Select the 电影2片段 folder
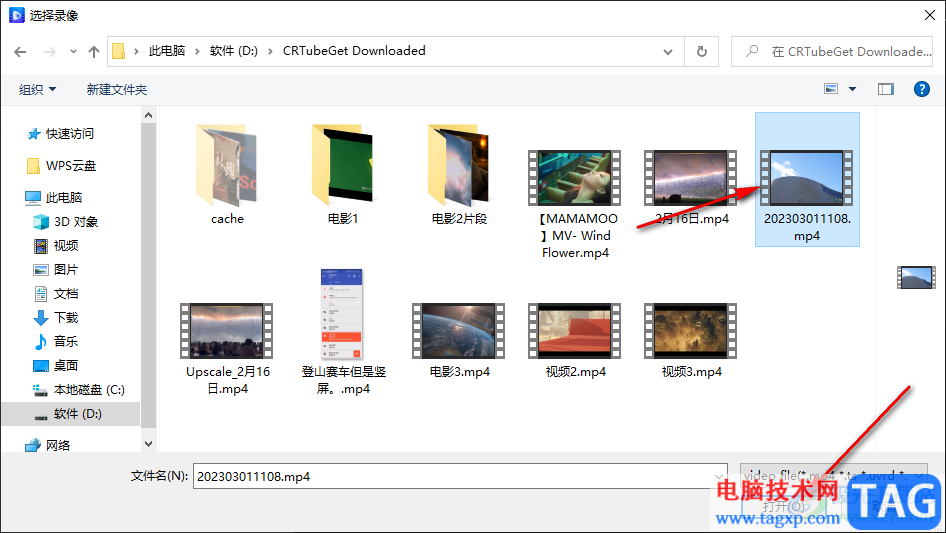The image size is (946, 533). [x=459, y=175]
